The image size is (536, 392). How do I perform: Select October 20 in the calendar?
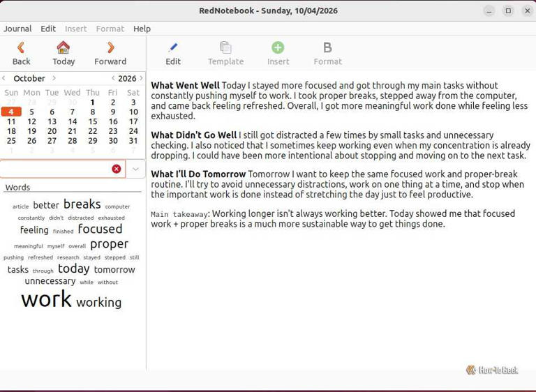click(52, 131)
